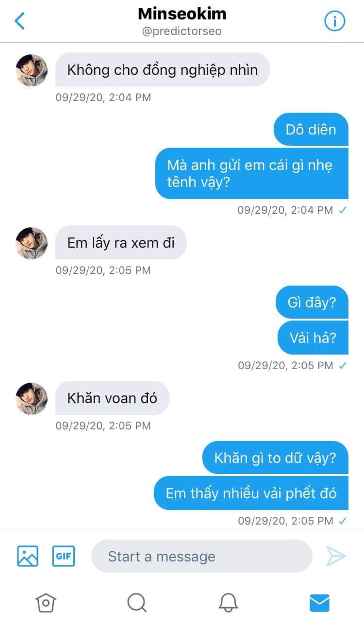Viewport: 364px width, 628px height.
Task: Open conversation info icon
Action: tap(334, 21)
